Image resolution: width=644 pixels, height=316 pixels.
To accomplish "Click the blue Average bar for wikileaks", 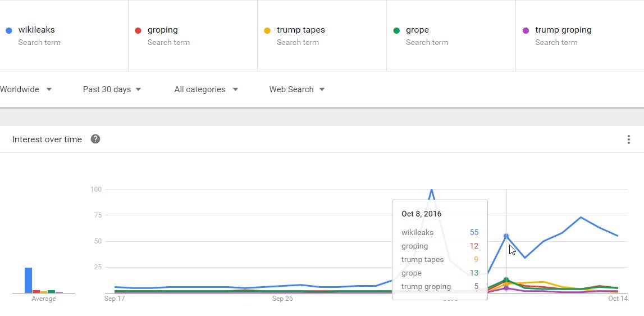I will click(28, 280).
